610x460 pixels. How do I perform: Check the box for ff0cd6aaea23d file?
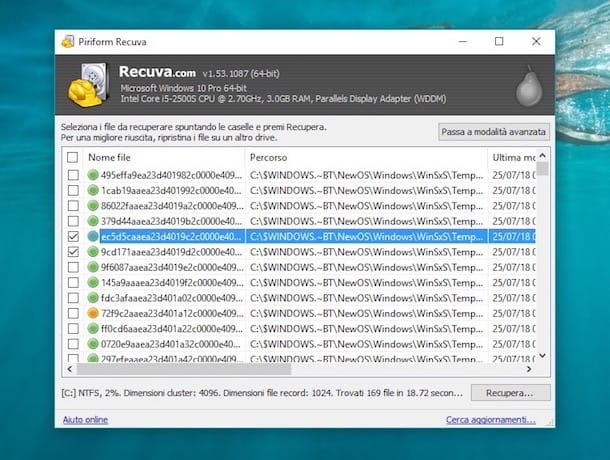click(73, 328)
